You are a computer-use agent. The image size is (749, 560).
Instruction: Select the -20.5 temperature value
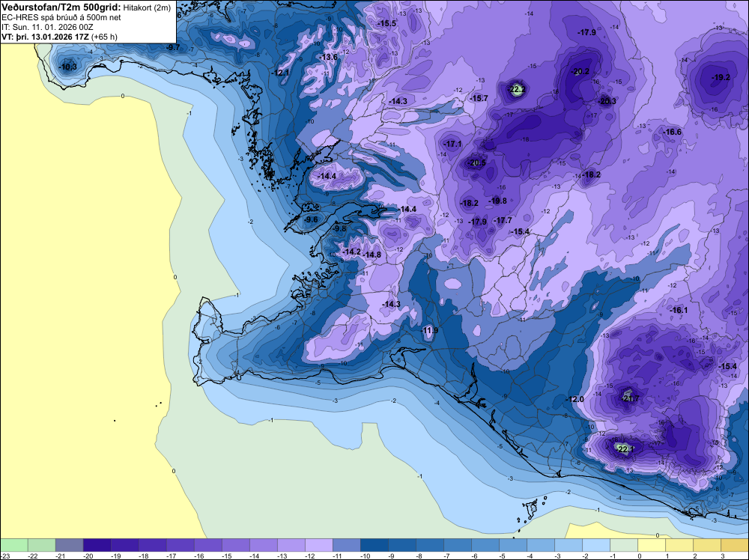click(x=476, y=162)
